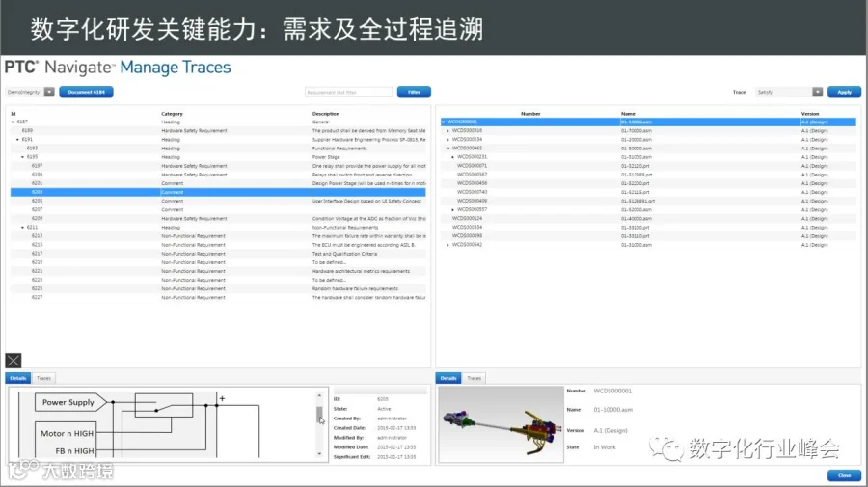
Task: Select requirement row 6193
Action: coord(218,149)
